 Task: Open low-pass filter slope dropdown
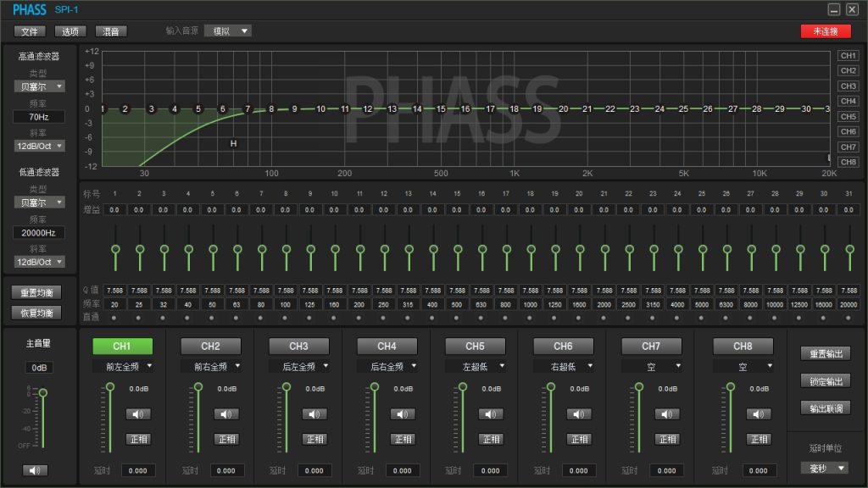pos(39,262)
